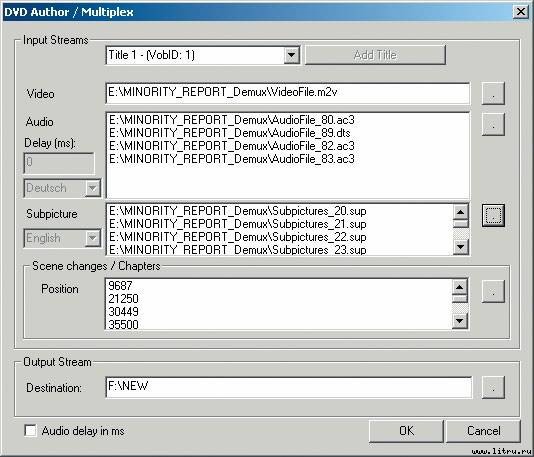Click into the F:\NEW Destination field
Screen dimensions: 534x457
coord(289,387)
